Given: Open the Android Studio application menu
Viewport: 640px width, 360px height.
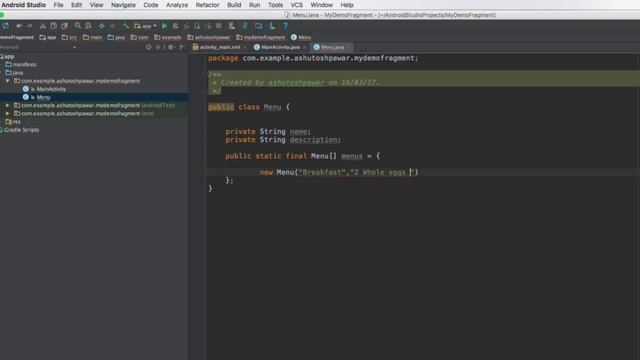Looking at the screenshot, I should [x=24, y=5].
